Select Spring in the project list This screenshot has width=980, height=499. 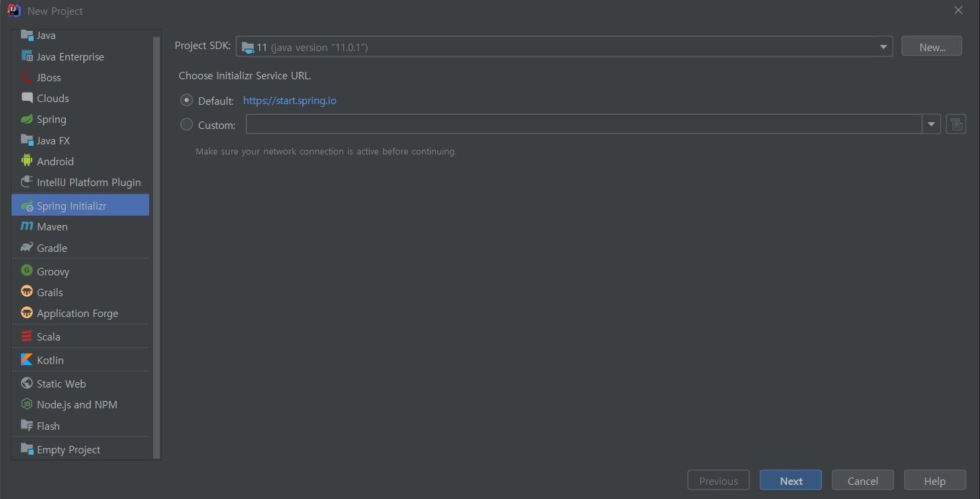[52, 120]
